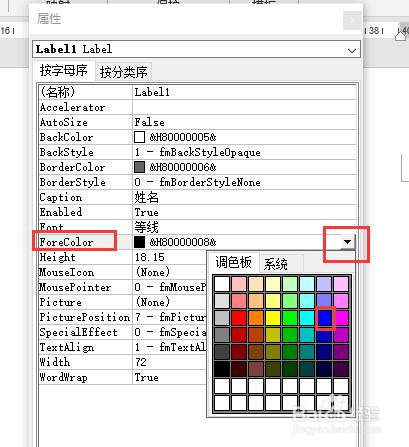Image resolution: width=409 pixels, height=447 pixels.
Task: Switch to the 按分类序 tab
Action: click(124, 72)
